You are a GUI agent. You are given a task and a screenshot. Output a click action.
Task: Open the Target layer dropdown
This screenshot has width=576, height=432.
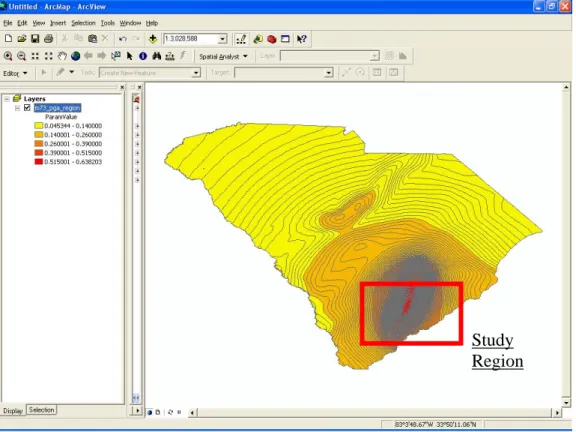pyautogui.click(x=328, y=73)
